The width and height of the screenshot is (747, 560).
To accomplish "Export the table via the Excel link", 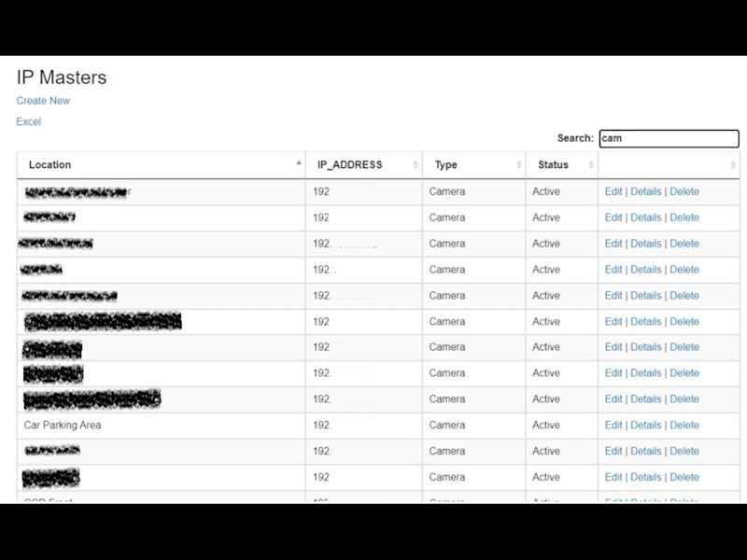I will pyautogui.click(x=29, y=122).
